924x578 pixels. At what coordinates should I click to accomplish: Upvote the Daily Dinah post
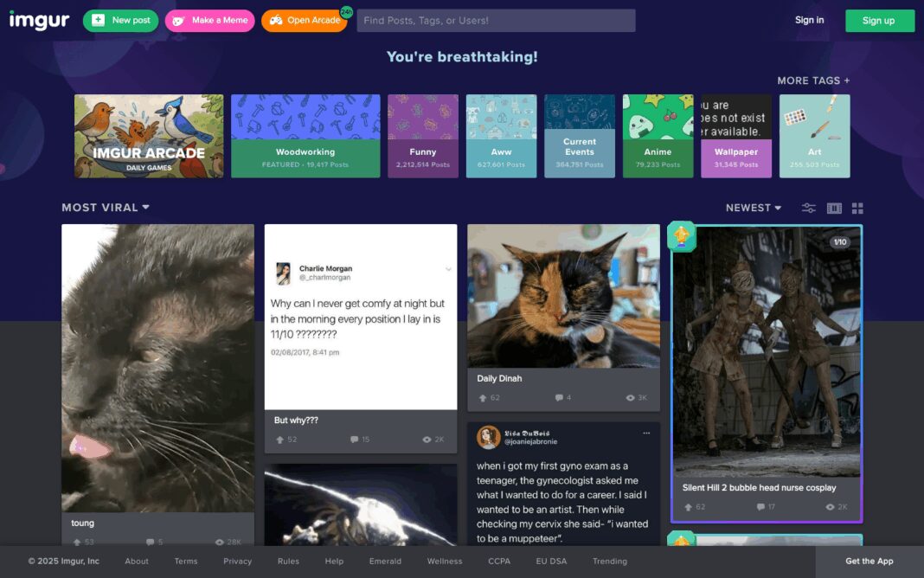coord(483,398)
